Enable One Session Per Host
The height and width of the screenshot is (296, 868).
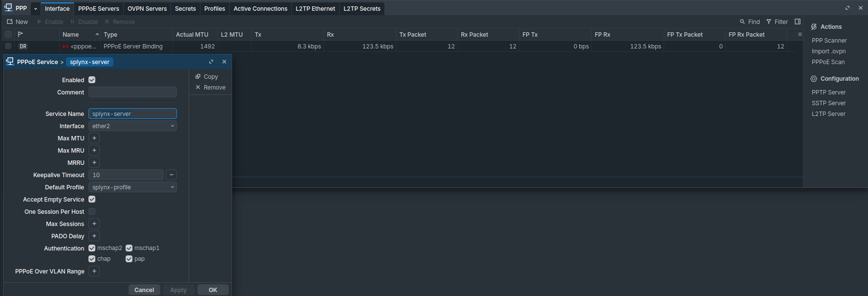(x=92, y=212)
